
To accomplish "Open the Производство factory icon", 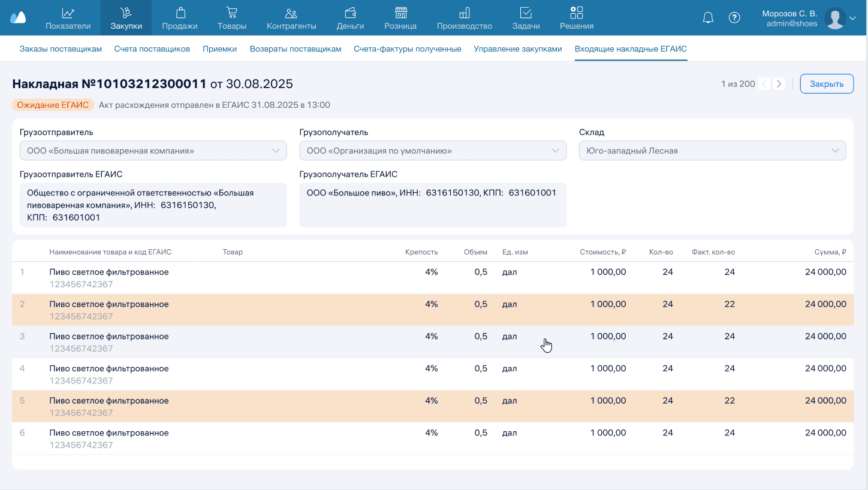I will 465,13.
